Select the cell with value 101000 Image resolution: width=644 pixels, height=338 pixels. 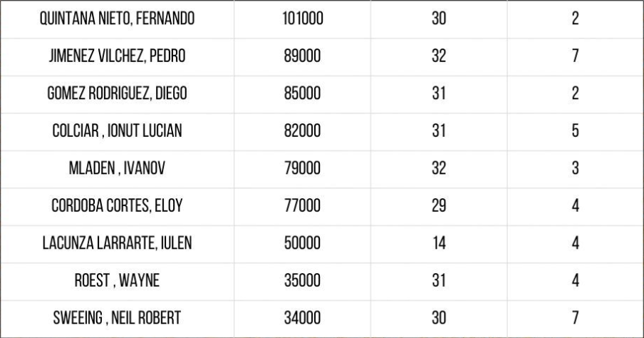tap(303, 19)
